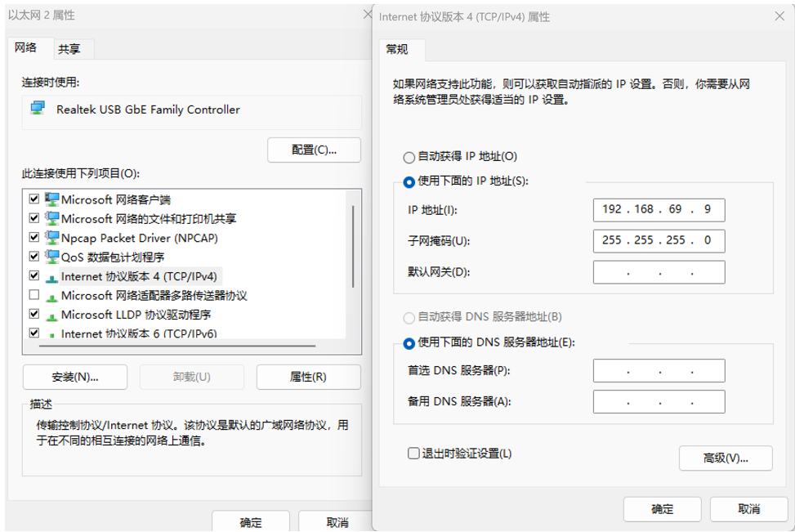
Task: Toggle Internet 协议版本 4 (TCP/IPv4) checkbox
Action: 34,275
